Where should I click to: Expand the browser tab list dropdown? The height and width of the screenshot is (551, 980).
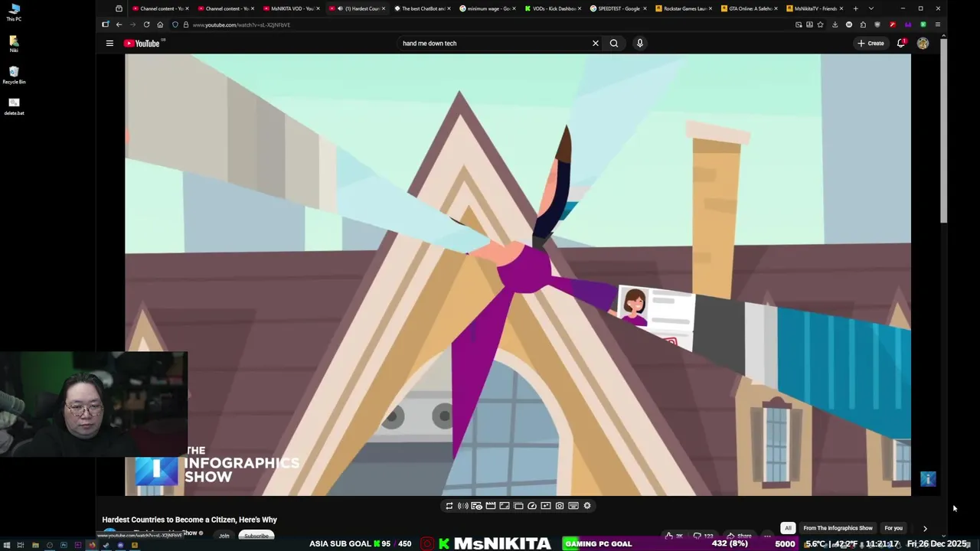coord(871,8)
